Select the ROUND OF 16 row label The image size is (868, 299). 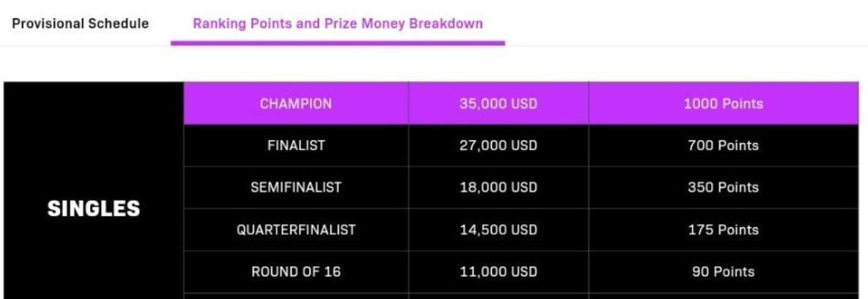tap(296, 271)
